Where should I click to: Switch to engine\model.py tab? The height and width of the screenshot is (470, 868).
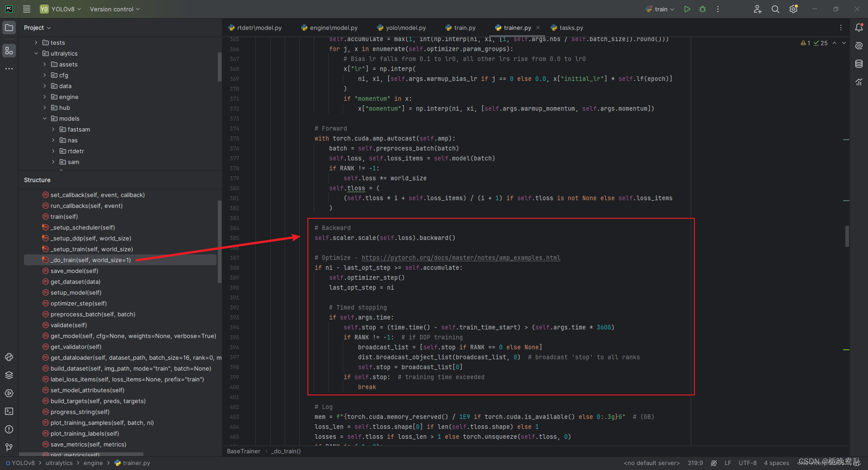tap(330, 28)
